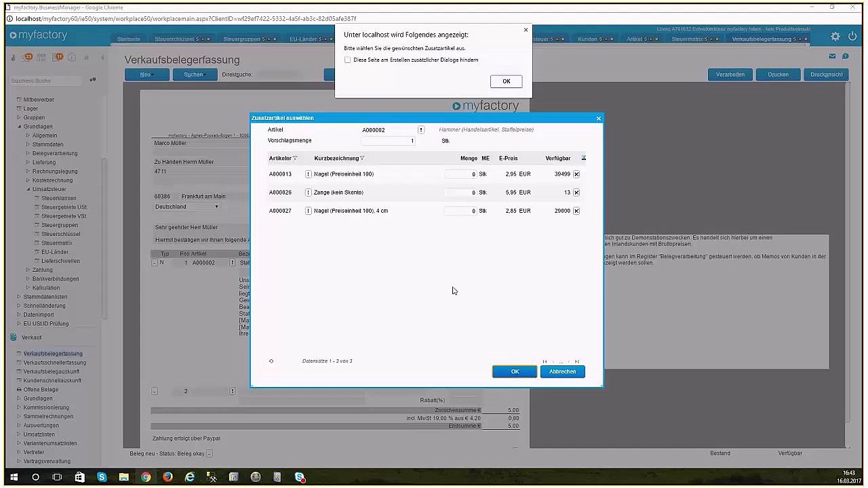Open the mail envelope icon top right
Viewport: 868px width, 488px height.
pyautogui.click(x=833, y=56)
